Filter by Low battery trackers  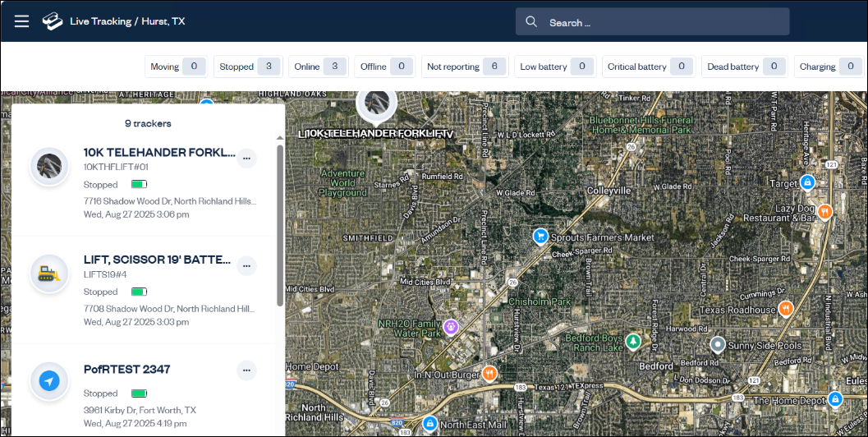click(554, 67)
